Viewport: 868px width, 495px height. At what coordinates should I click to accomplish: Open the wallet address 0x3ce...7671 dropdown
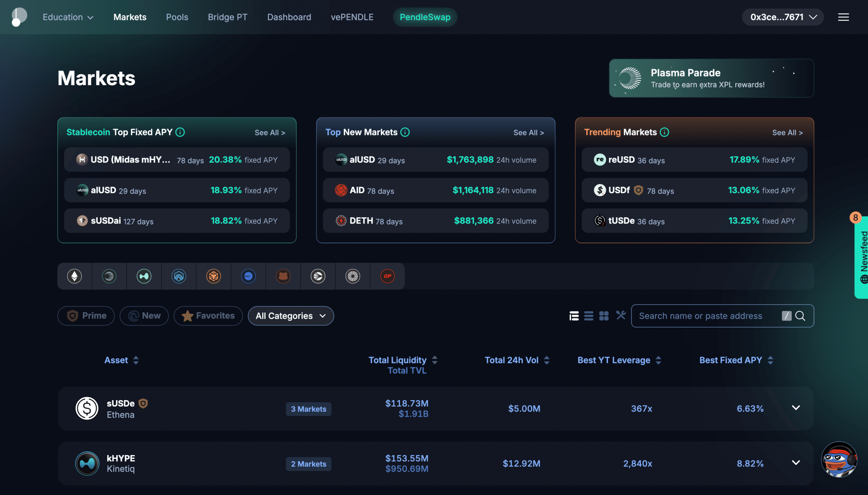(x=783, y=17)
